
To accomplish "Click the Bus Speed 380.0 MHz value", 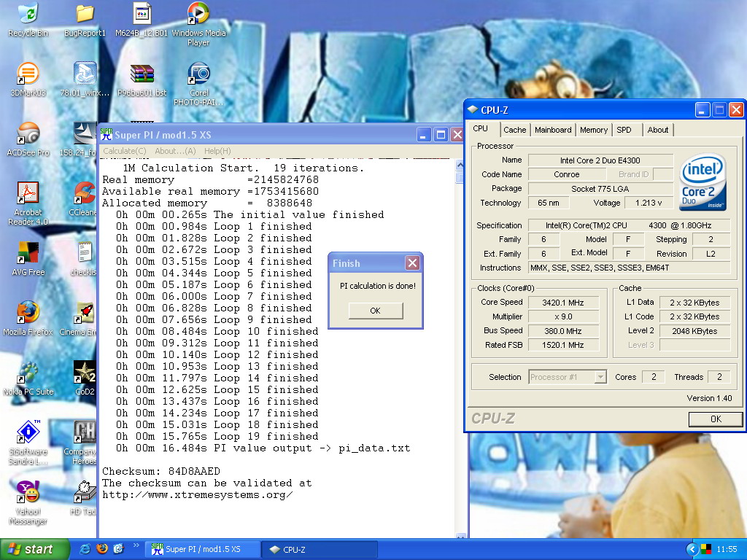I will coord(563,331).
